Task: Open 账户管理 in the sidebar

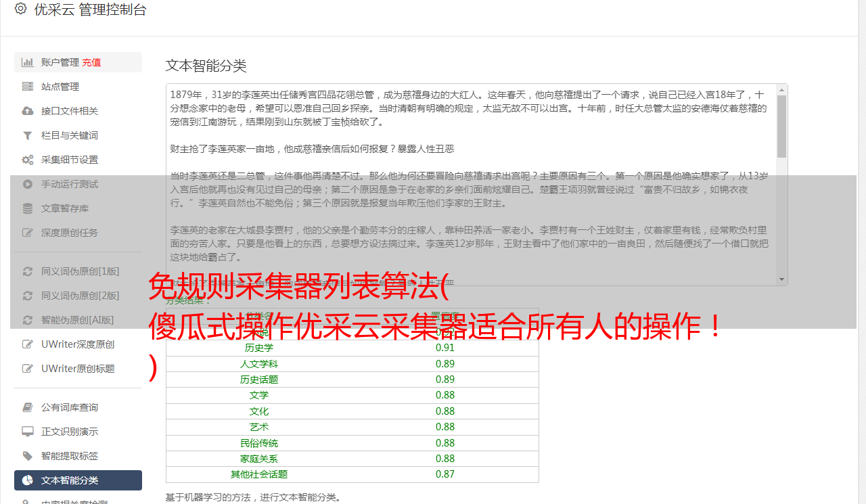Action: [78, 62]
